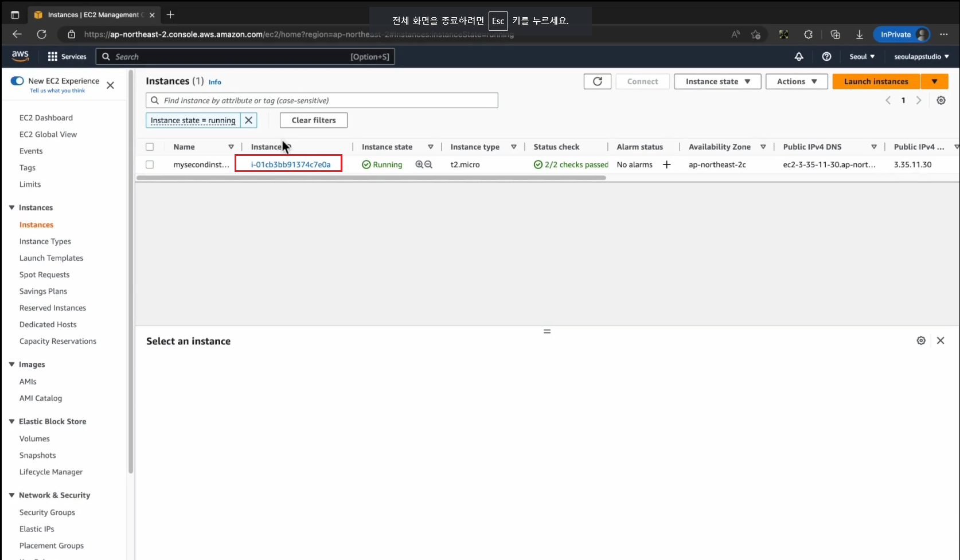Close the Select an instance panel
Image resolution: width=960 pixels, height=560 pixels.
[941, 340]
